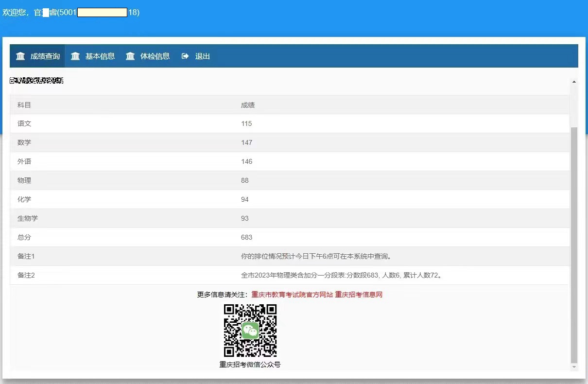
Task: Click the 更多信息请关注 text
Action: [x=223, y=295]
